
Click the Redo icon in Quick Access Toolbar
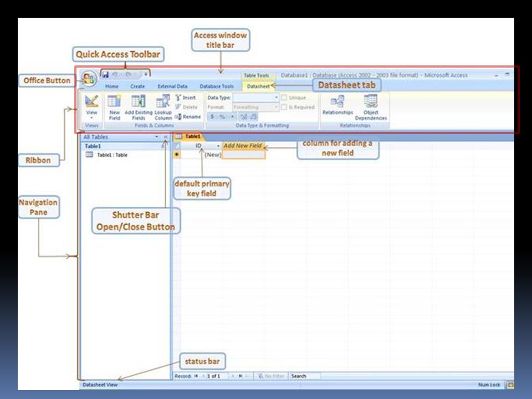coord(128,74)
